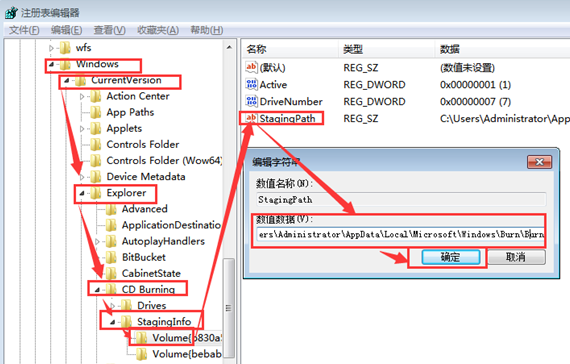The height and width of the screenshot is (364, 570).
Task: Select the BitBucket tree label
Action: pyautogui.click(x=144, y=257)
